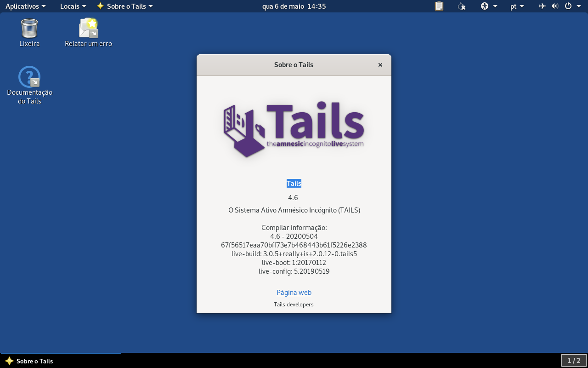Screen dimensions: 588x368
Task: Click the Tails logo image
Action: [294, 130]
